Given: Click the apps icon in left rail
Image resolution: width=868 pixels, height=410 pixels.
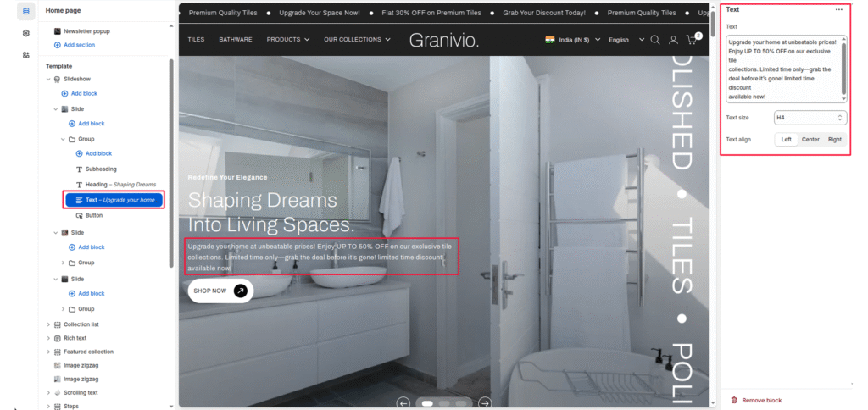Looking at the screenshot, I should (26, 54).
